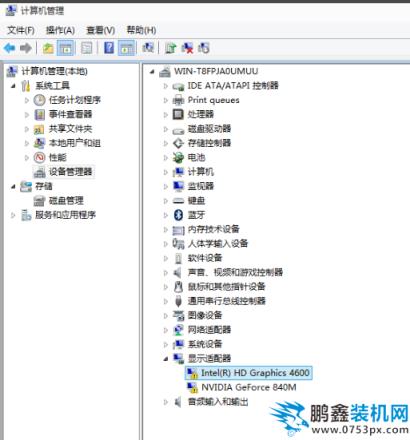Image resolution: width=410 pixels, height=440 pixels.
Task: Expand the 网络适配器 network adapters node
Action: [166, 330]
